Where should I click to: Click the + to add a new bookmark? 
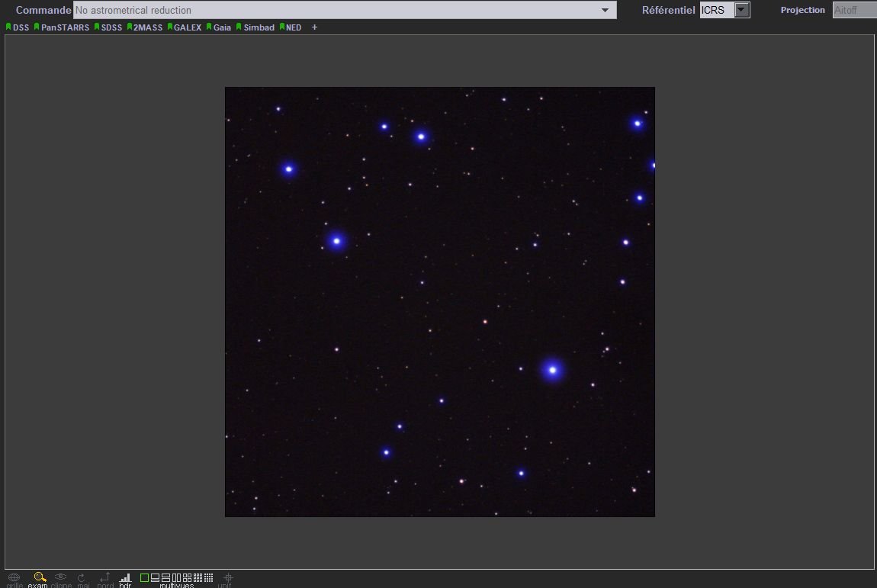pos(313,27)
